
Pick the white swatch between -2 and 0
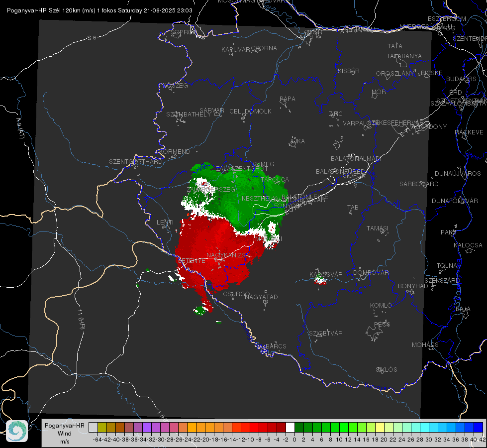(290, 427)
